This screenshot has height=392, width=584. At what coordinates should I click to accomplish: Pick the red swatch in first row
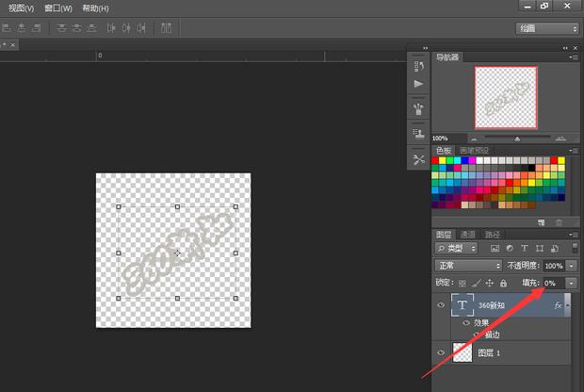tap(435, 160)
